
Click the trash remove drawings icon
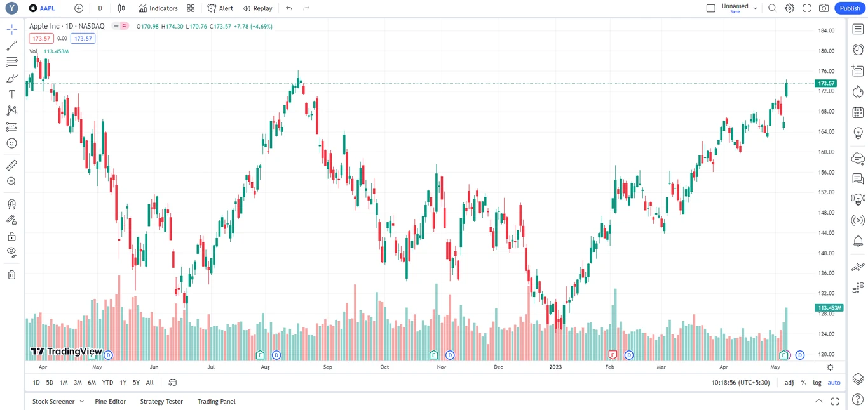[11, 275]
